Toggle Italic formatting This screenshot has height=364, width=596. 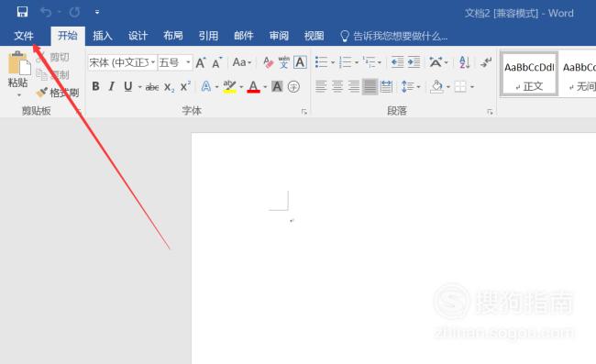111,86
